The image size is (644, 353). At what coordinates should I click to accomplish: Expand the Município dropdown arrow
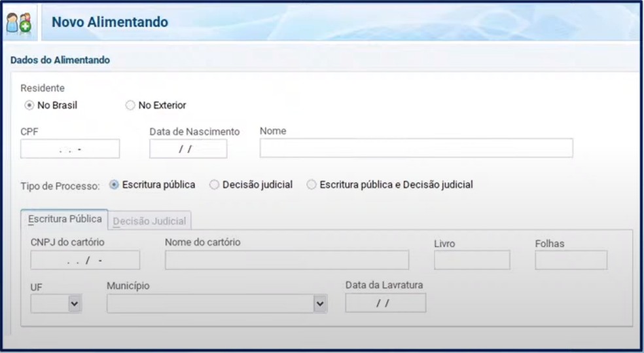pos(320,304)
